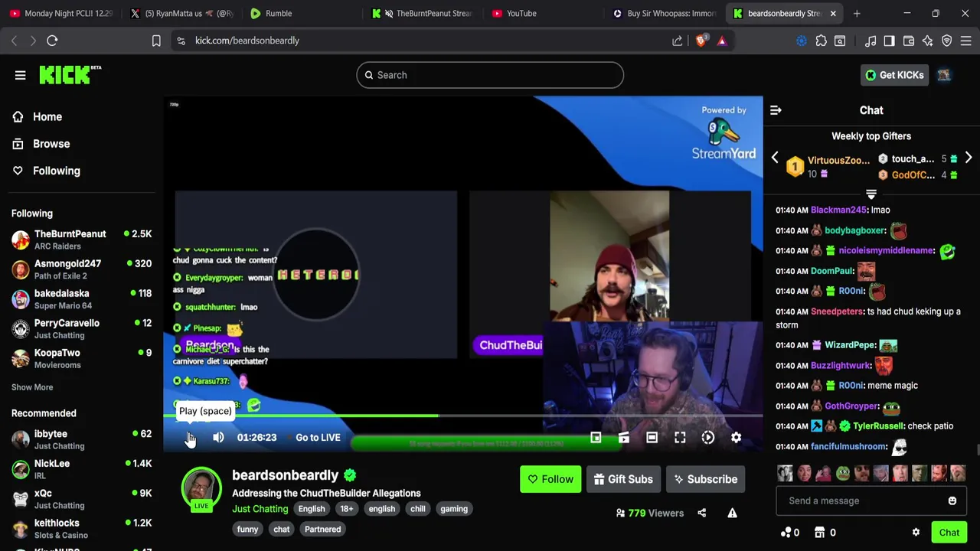Open browser extensions puzzle icon
Image resolution: width=980 pixels, height=551 pixels.
pyautogui.click(x=821, y=41)
